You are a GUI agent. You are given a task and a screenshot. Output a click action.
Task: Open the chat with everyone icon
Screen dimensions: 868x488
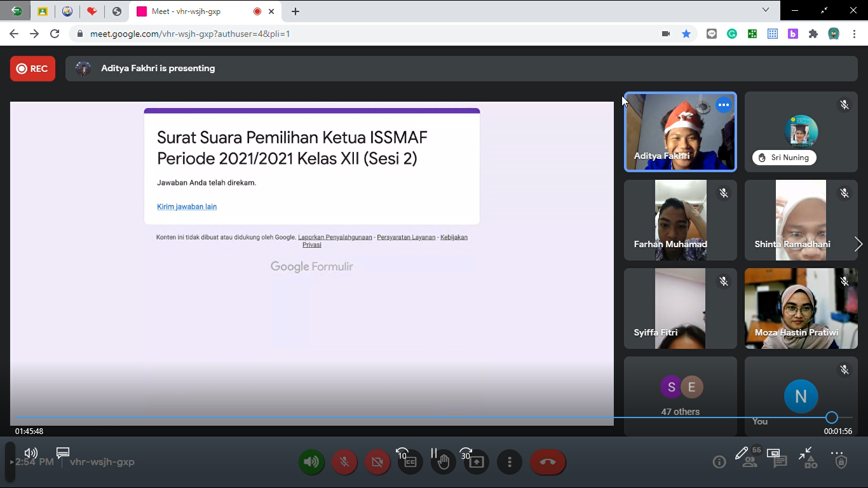[x=780, y=462]
